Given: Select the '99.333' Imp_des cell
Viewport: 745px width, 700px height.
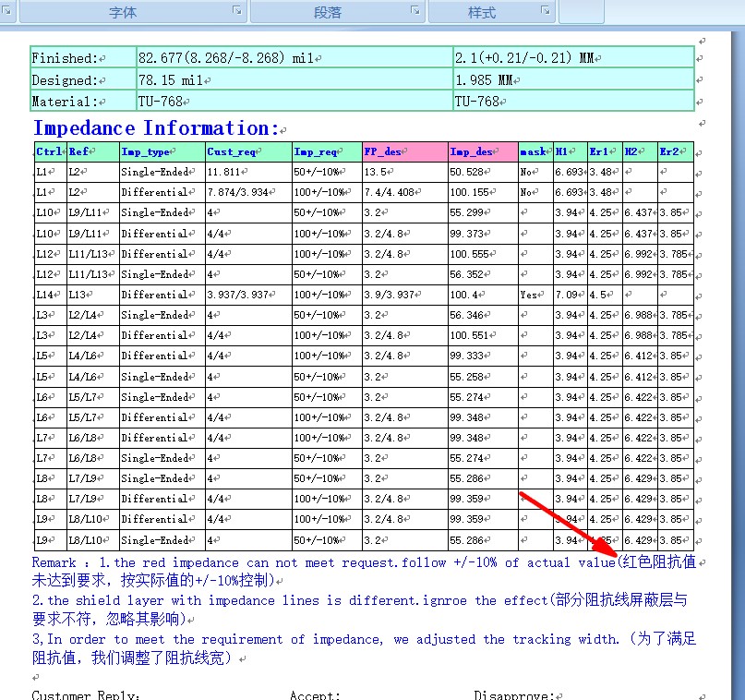Looking at the screenshot, I should 483,356.
